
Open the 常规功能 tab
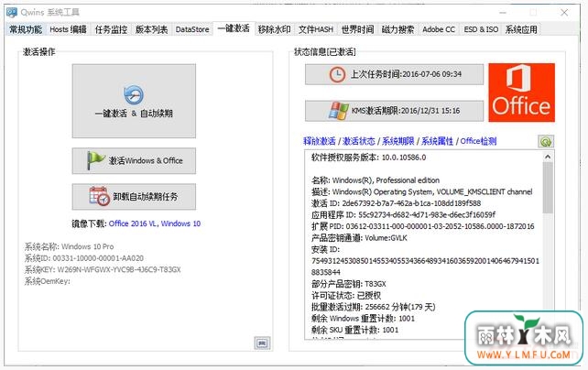point(26,29)
